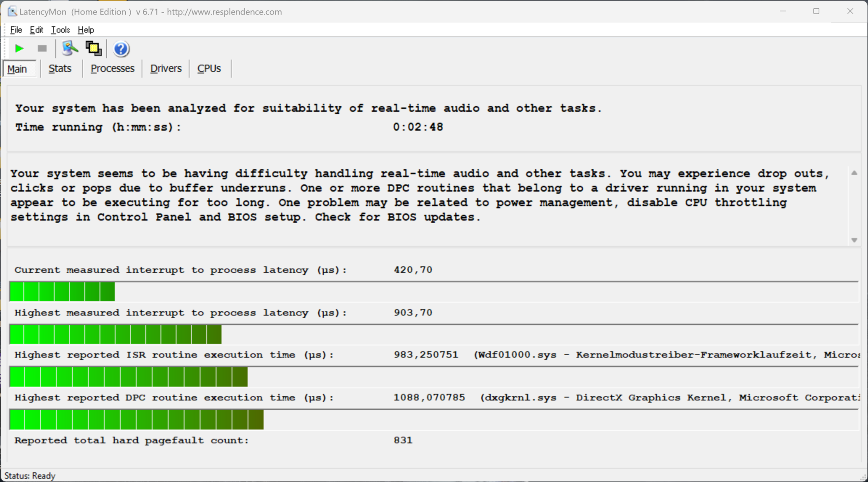The width and height of the screenshot is (868, 482).
Task: Click the 'Highest measured interrupt to process latency' label
Action: (x=180, y=313)
